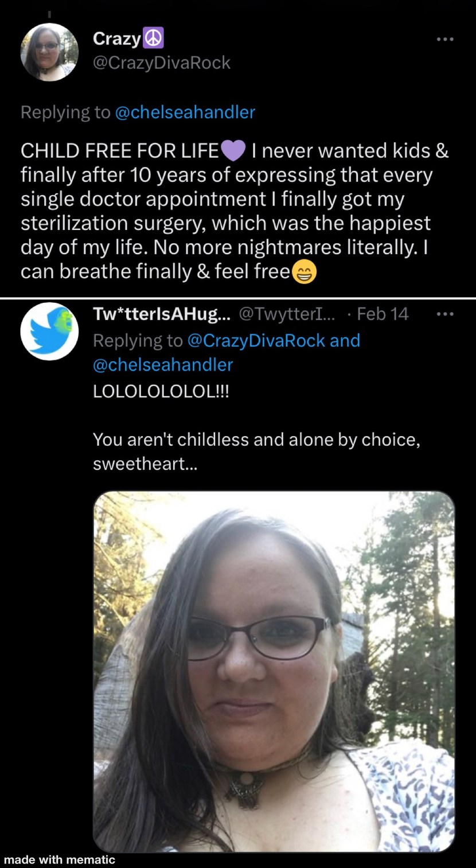This screenshot has height=868, width=476.
Task: Click the @CrazyDivaRock handle under the display name
Action: tap(161, 62)
